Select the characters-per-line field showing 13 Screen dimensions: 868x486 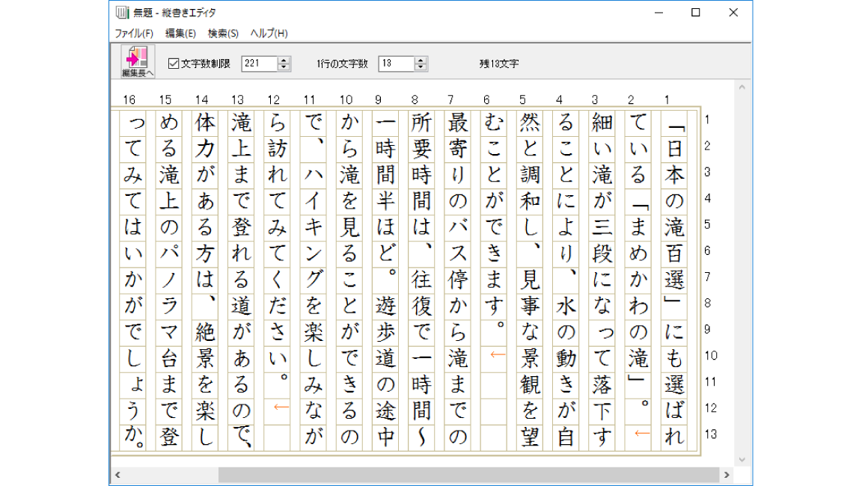398,64
